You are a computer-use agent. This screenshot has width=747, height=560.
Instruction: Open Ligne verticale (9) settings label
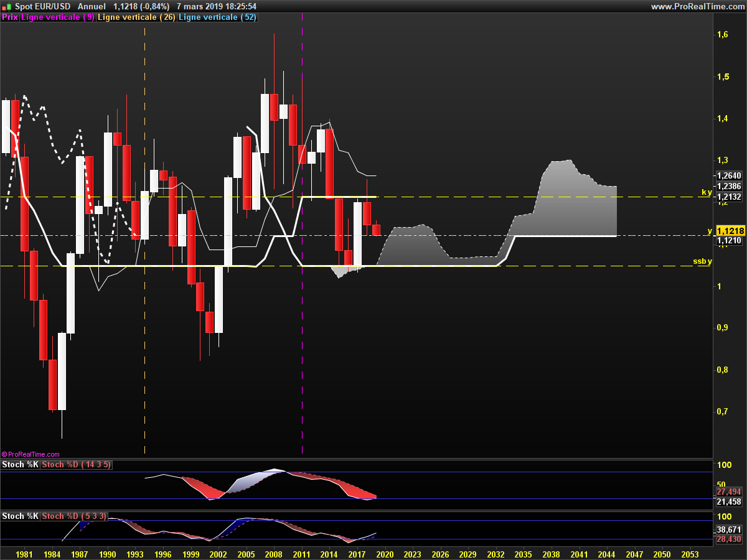(x=58, y=17)
